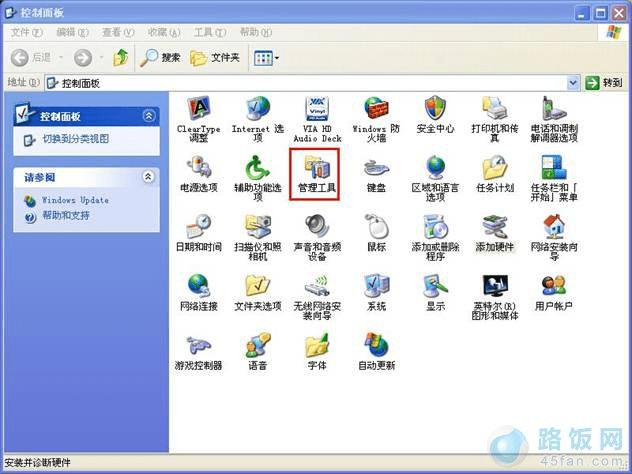Open 帮助和支持 link
The image size is (632, 474).
point(66,216)
